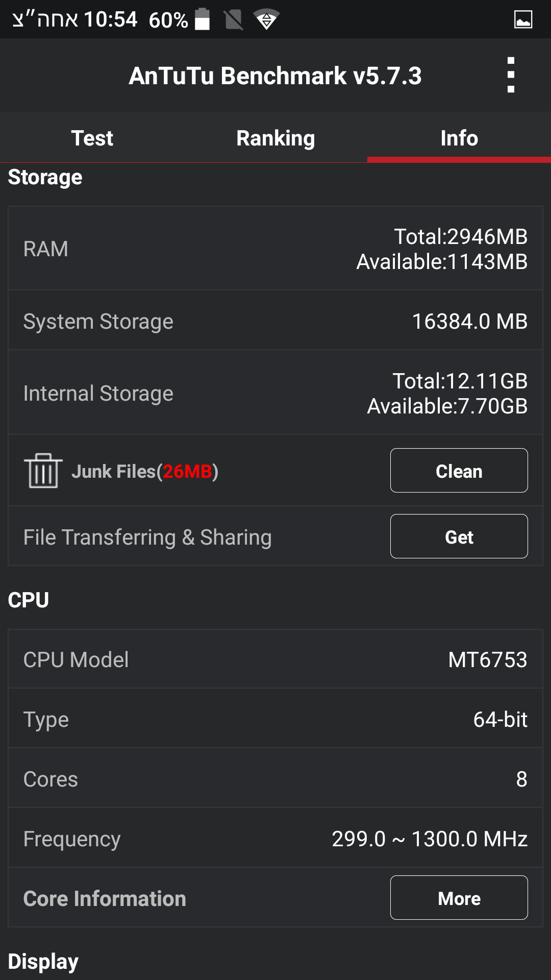Tap the AnTuTu Benchmark title
This screenshot has height=980, width=551.
(x=275, y=76)
